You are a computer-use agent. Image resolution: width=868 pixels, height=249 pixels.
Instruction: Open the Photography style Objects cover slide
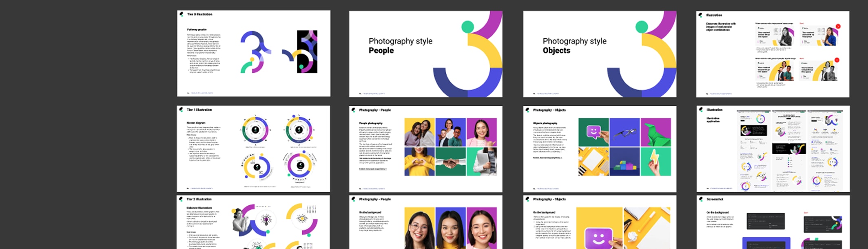pyautogui.click(x=600, y=54)
